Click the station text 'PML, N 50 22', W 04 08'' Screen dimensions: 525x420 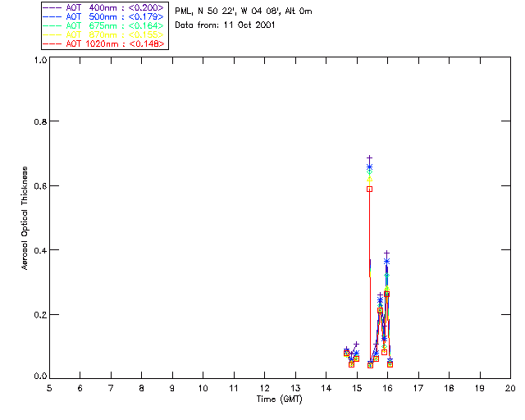(228, 11)
